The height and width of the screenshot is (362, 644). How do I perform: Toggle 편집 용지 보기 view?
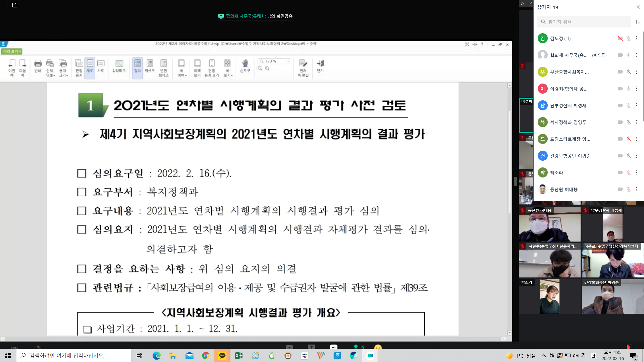pos(212,68)
